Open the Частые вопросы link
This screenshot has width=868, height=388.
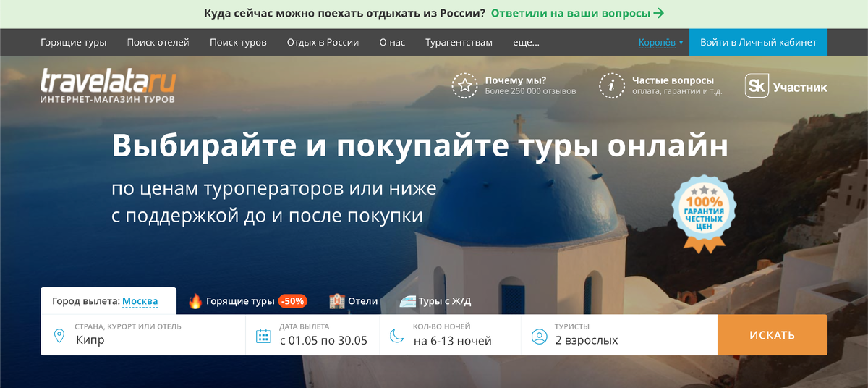(673, 80)
